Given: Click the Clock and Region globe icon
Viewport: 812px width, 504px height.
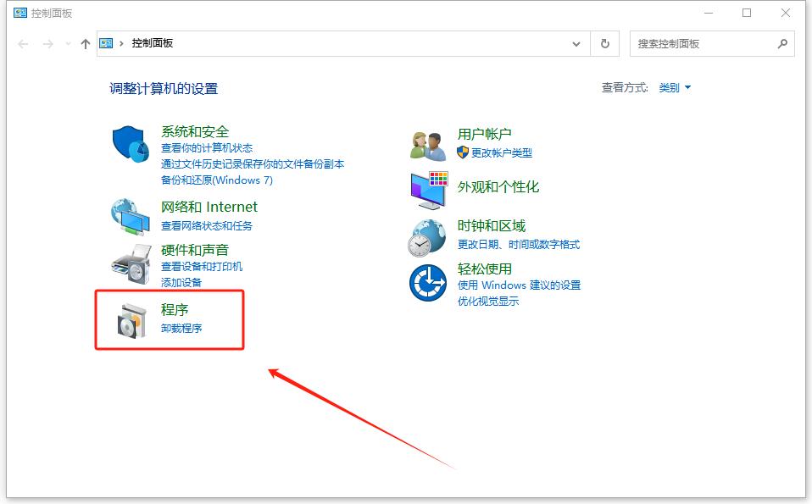Looking at the screenshot, I should [428, 237].
